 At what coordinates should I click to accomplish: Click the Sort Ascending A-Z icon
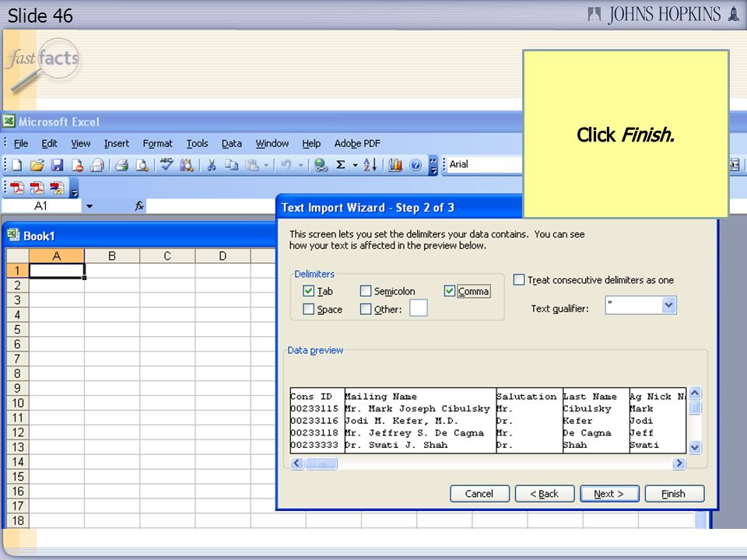tap(370, 165)
